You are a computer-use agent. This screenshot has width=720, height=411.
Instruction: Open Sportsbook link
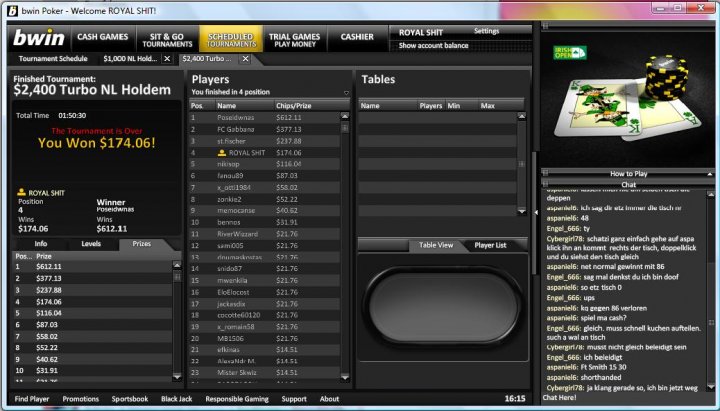(130, 399)
